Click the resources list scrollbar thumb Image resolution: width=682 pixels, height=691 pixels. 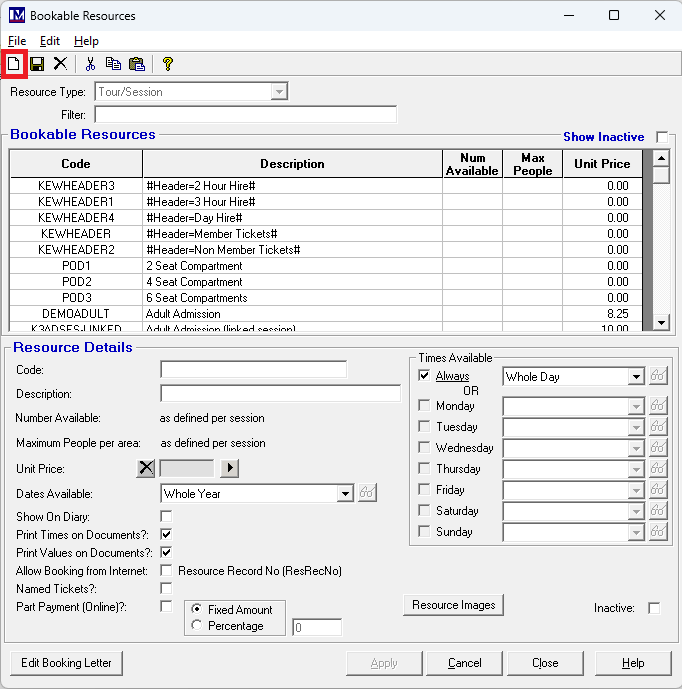(x=661, y=175)
